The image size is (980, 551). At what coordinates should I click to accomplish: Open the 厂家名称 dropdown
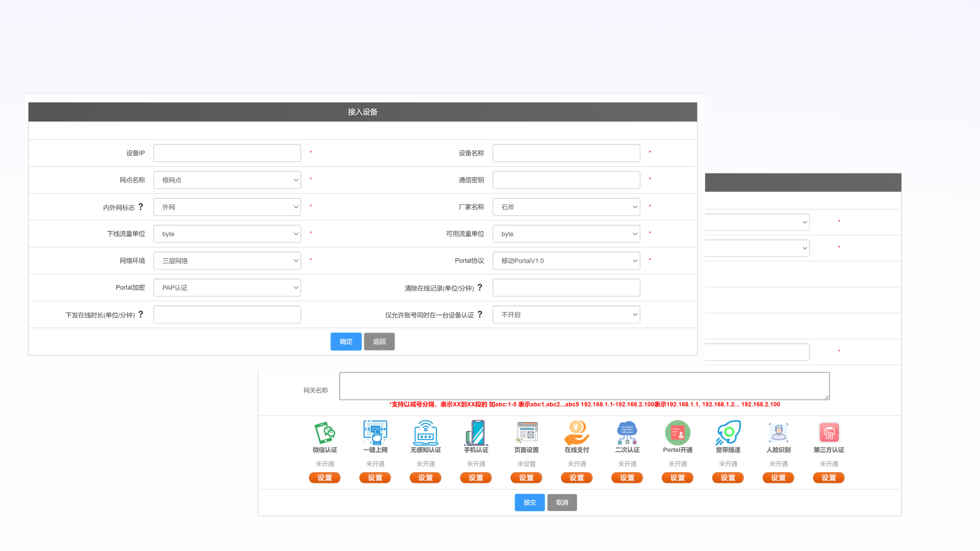point(566,207)
